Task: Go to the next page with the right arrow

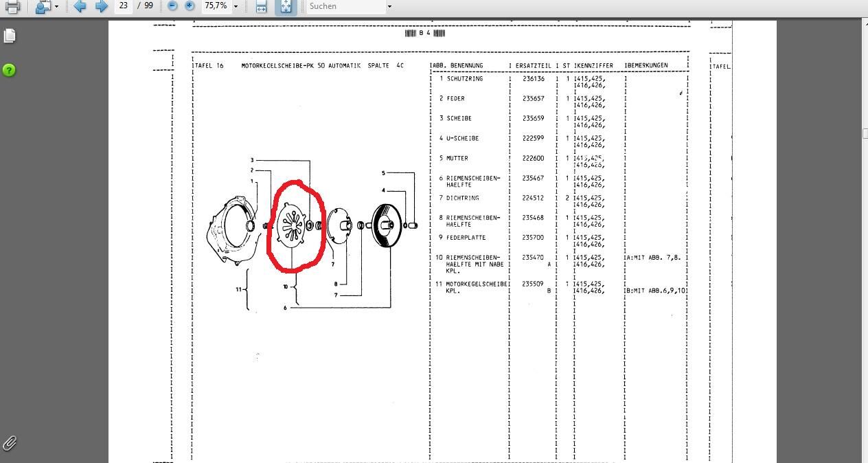Action: coord(101,6)
